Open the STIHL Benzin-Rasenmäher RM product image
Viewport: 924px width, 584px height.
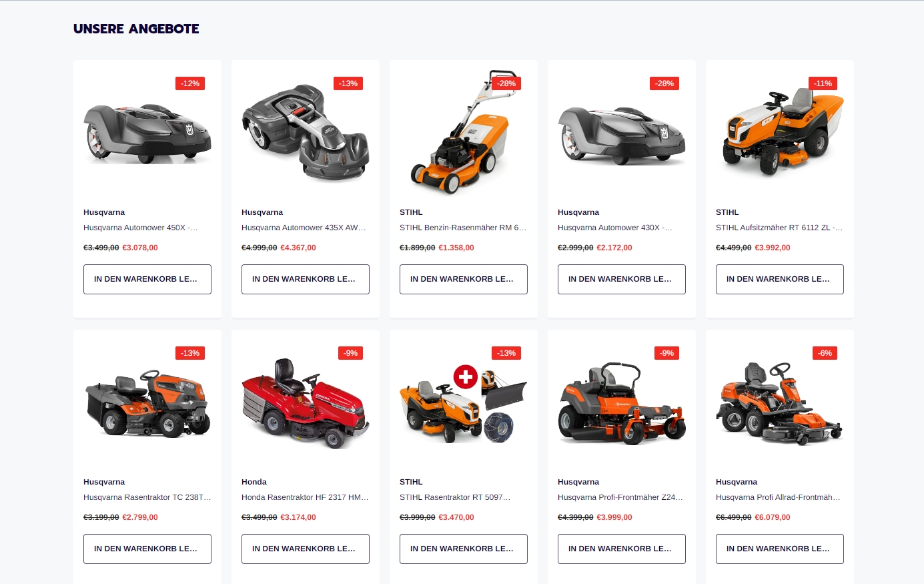[x=464, y=132]
